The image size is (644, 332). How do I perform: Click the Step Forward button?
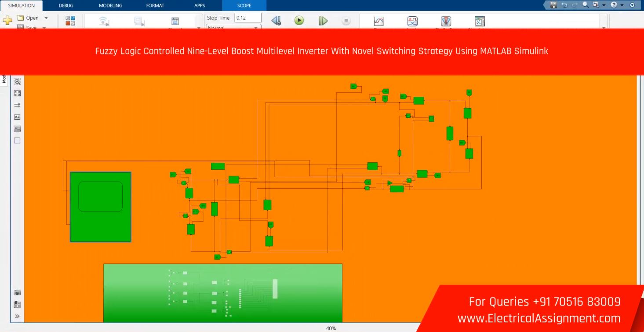[323, 21]
